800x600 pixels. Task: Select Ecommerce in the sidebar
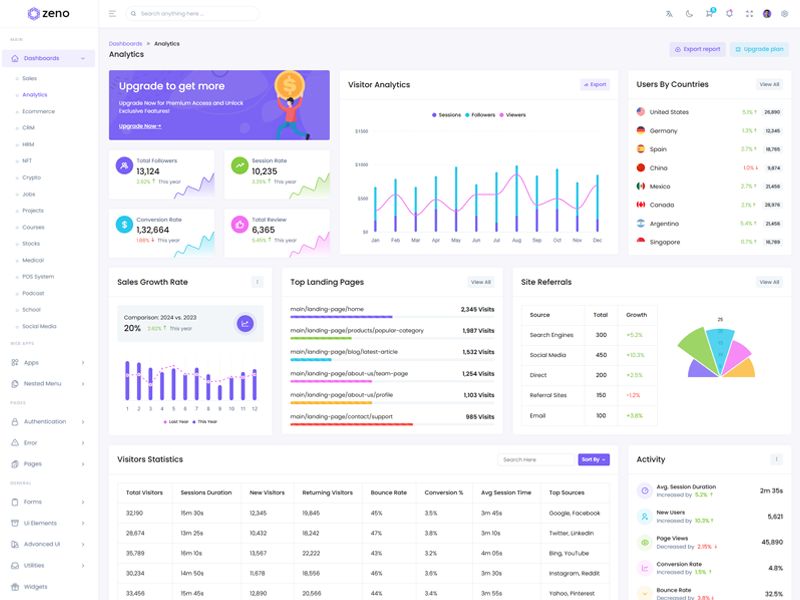[38, 111]
